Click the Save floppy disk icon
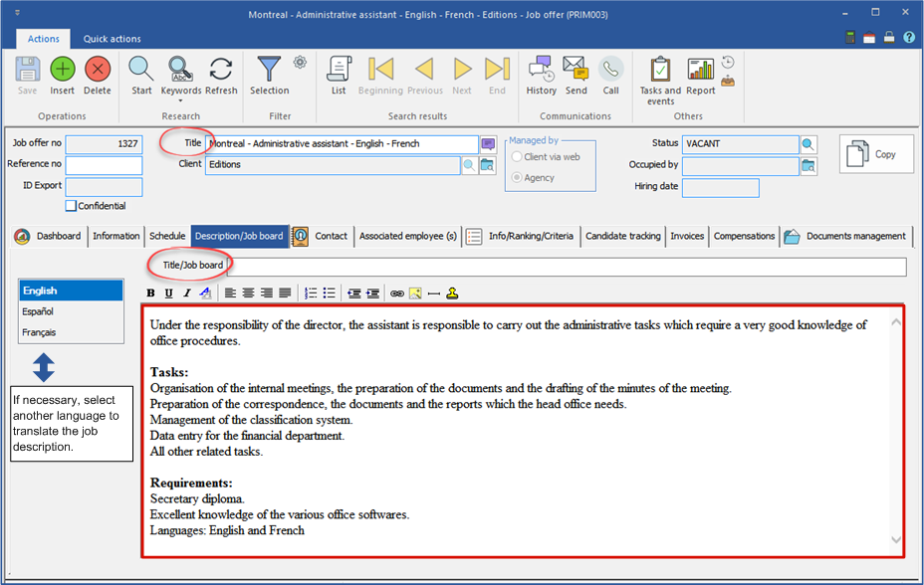924x585 pixels. pyautogui.click(x=27, y=70)
